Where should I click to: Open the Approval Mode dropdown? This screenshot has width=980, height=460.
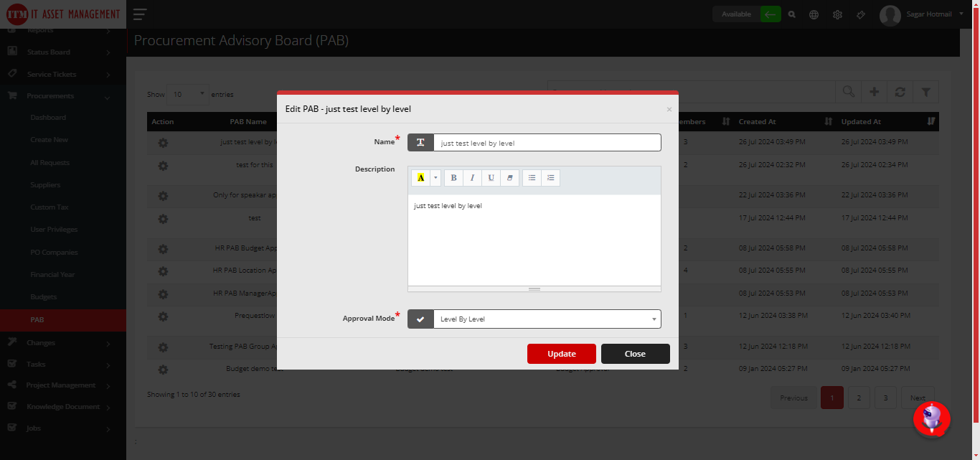(x=547, y=319)
